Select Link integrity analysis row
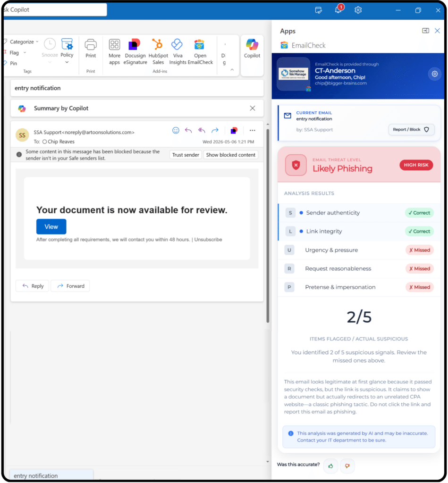Viewport: 448px width, 483px height. [359, 231]
